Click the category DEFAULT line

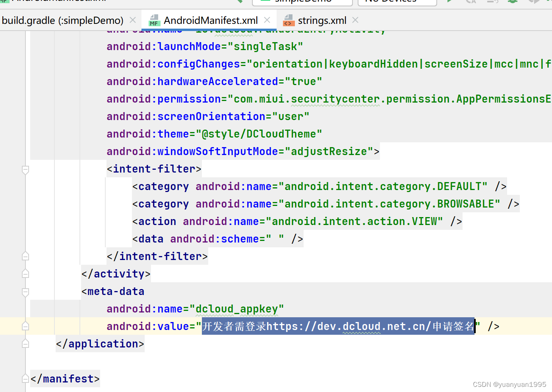click(320, 186)
